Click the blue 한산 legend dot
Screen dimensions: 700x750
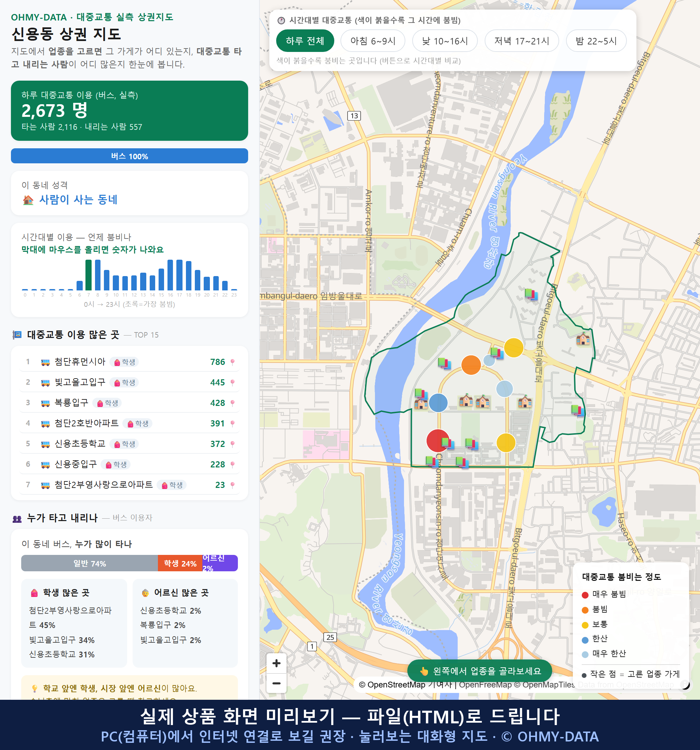point(585,640)
